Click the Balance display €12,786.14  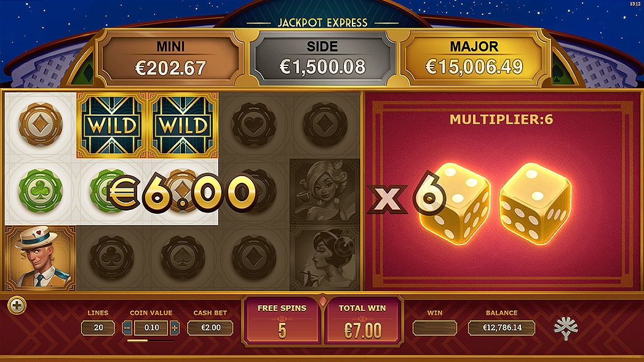501,328
